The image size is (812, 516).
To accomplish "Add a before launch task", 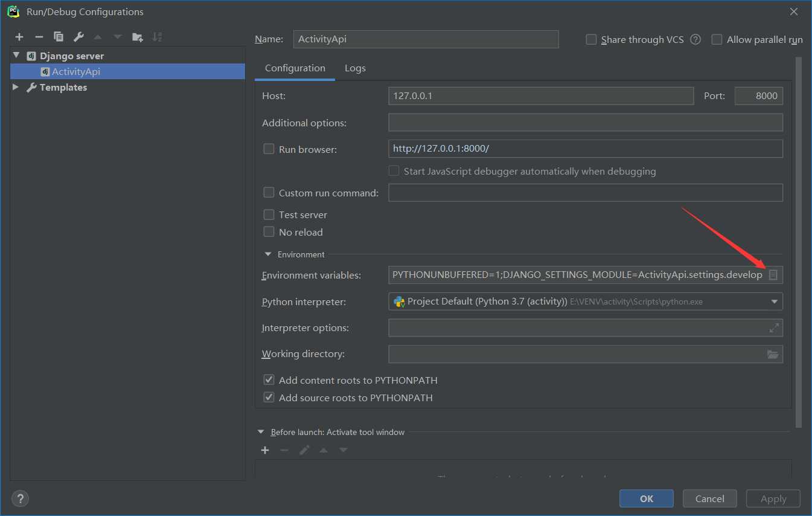I will [265, 450].
